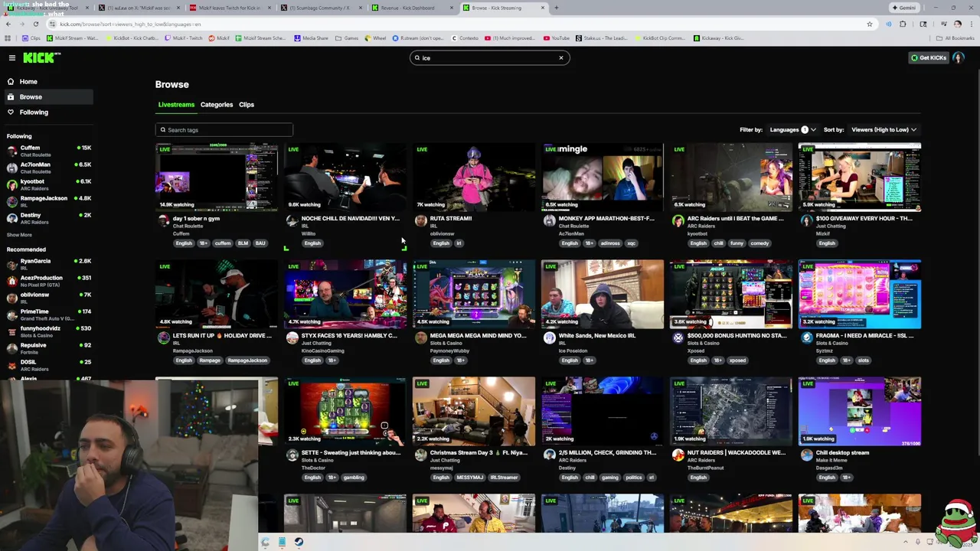Open 'RUTA STREAM!!' stream thumbnail
This screenshot has height=551, width=980.
(x=474, y=177)
